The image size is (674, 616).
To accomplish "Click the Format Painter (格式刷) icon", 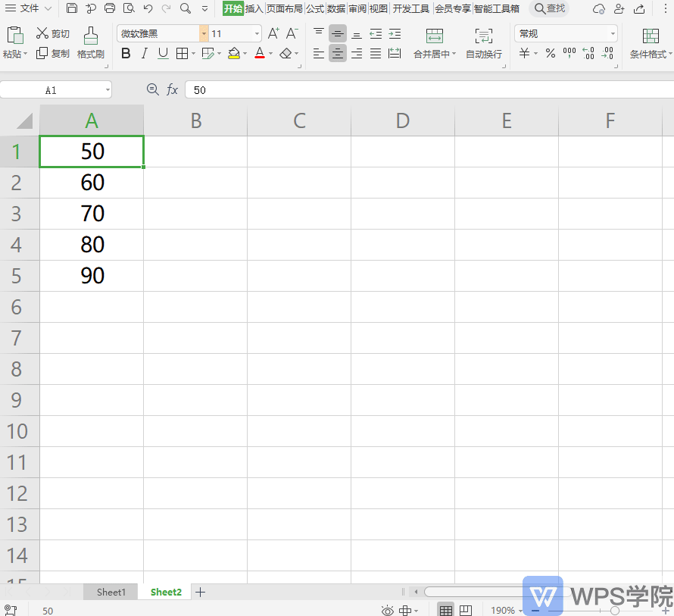I will point(91,36).
